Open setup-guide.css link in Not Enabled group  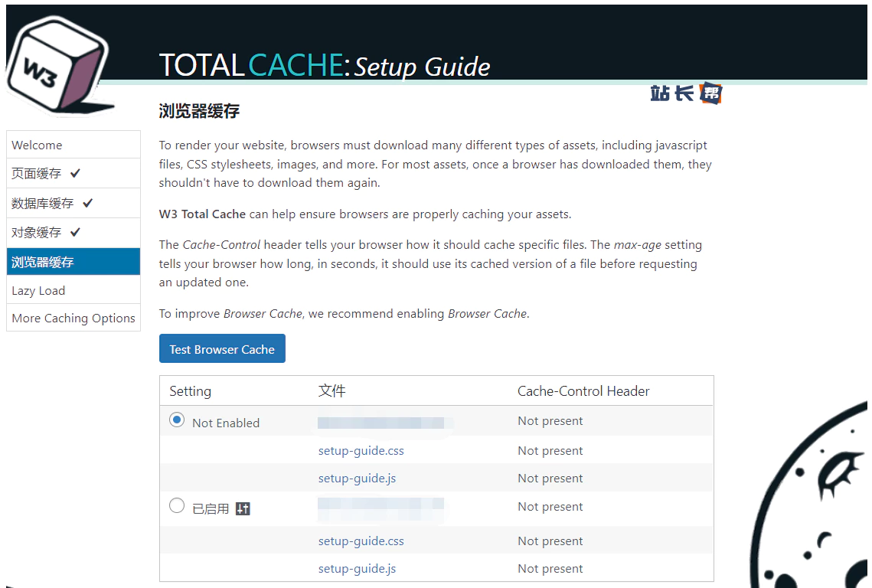361,450
